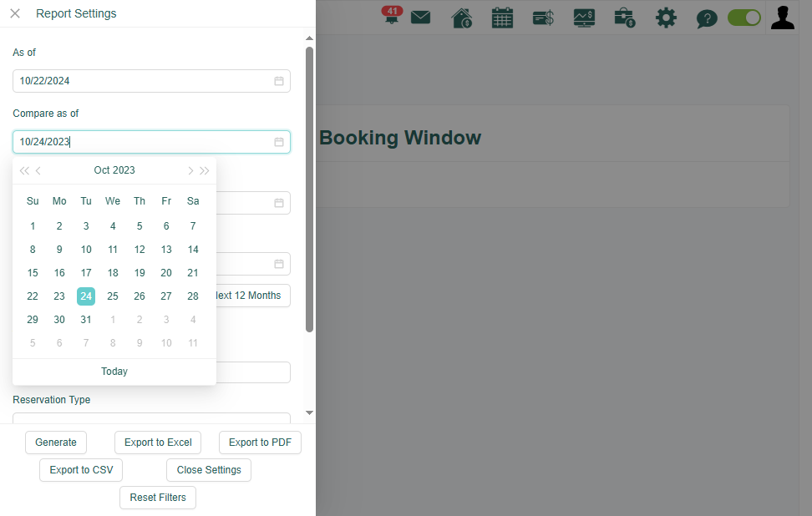
Task: Click the Compare as of calendar icon
Action: 279,142
